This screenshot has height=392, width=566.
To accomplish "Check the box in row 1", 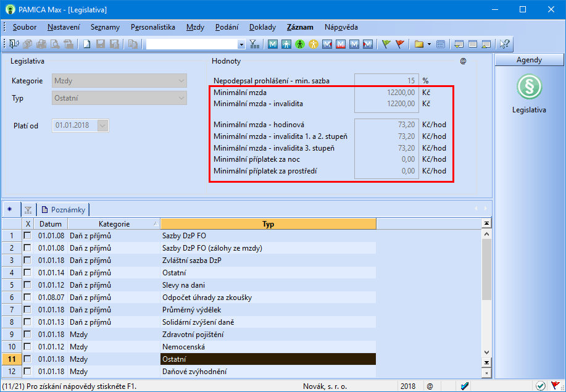I will [27, 236].
